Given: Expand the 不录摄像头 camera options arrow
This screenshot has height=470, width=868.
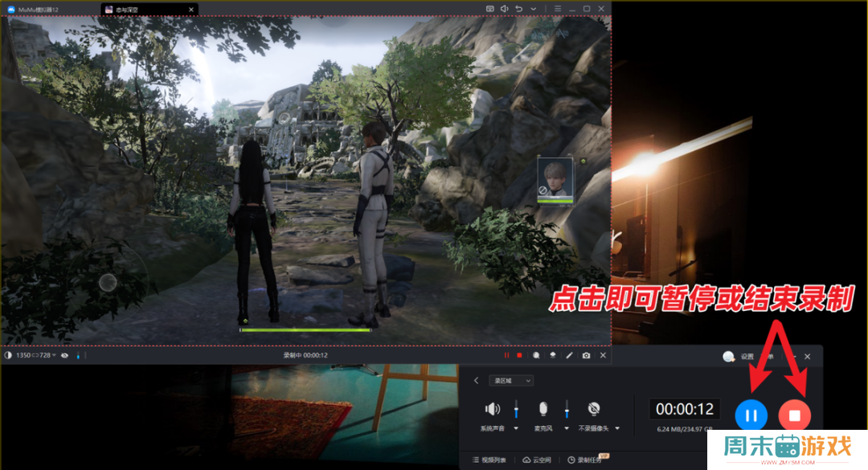Looking at the screenshot, I should click(617, 429).
